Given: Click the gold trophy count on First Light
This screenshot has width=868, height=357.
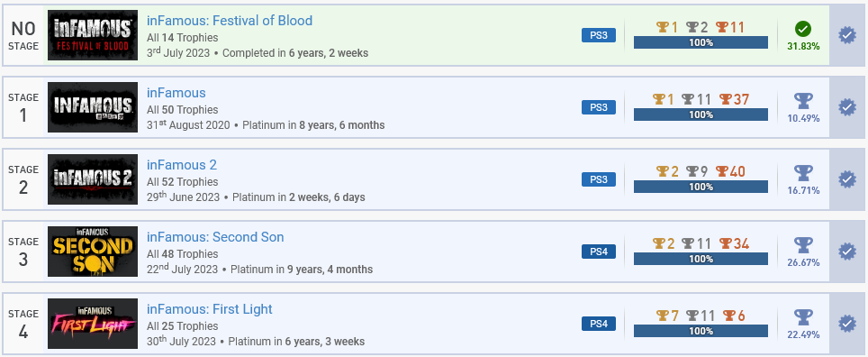Looking at the screenshot, I should point(667,316).
